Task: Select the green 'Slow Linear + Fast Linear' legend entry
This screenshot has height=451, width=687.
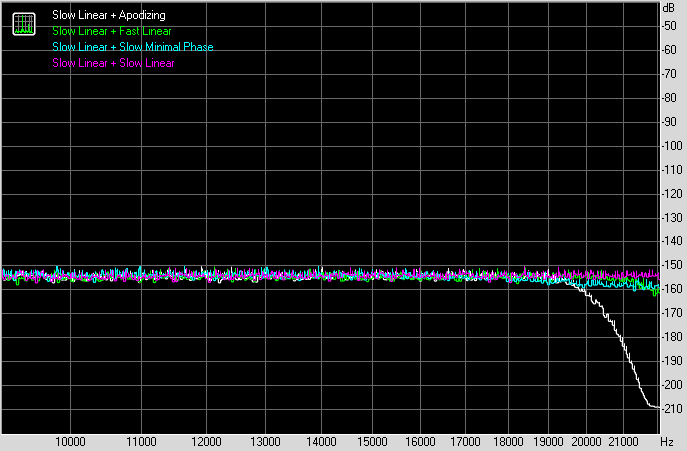Action: coord(112,31)
